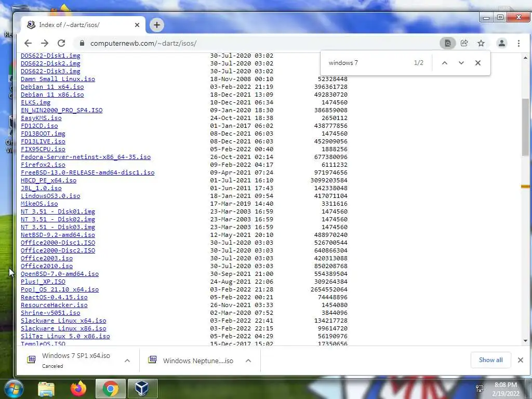
Task: Click the Plus!_XP.ISO link
Action: (x=43, y=282)
